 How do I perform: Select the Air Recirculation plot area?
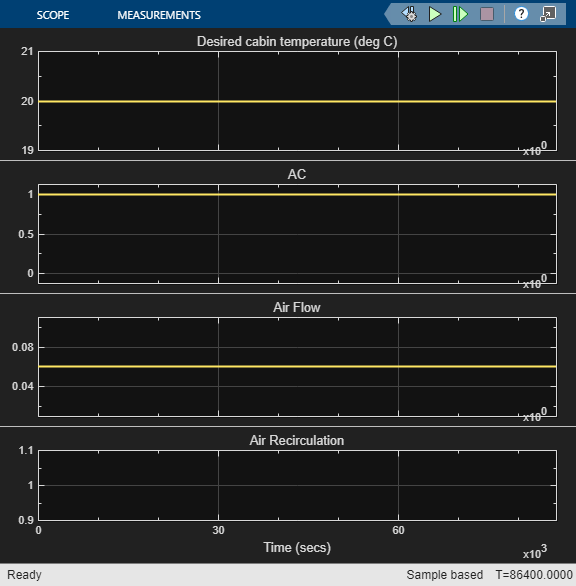pos(298,485)
